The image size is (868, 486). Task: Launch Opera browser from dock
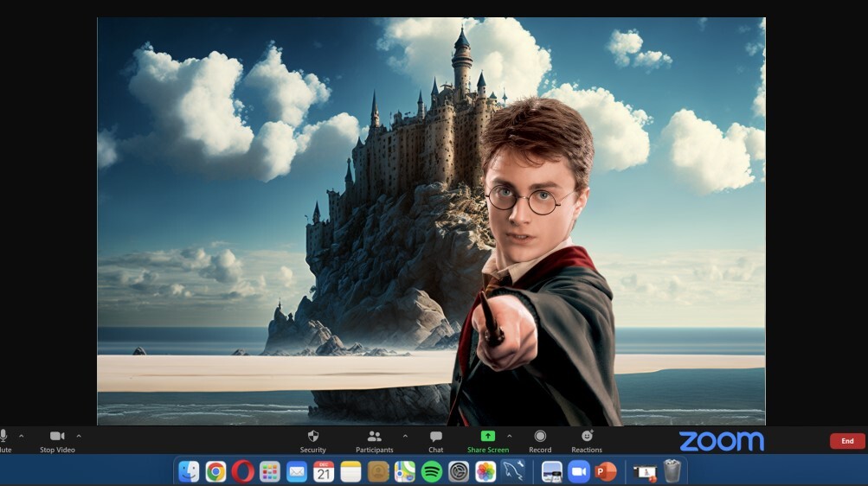[242, 471]
